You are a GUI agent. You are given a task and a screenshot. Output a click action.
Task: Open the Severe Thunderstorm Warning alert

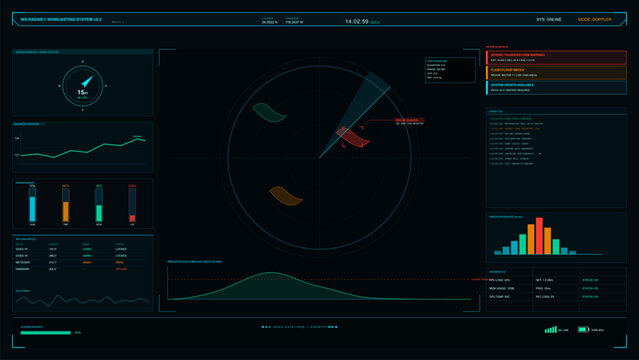[x=556, y=57]
